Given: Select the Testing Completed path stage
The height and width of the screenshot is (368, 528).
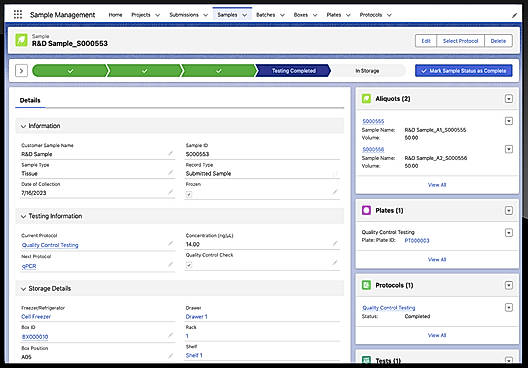Looking at the screenshot, I should [x=294, y=71].
